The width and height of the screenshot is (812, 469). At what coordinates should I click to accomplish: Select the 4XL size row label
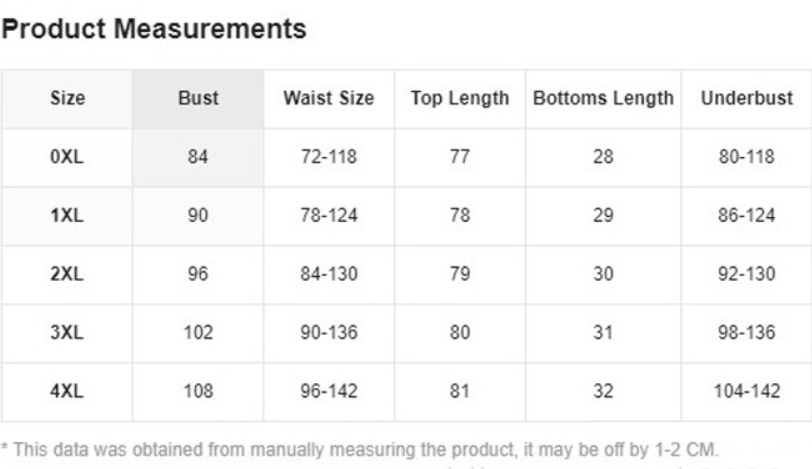point(67,391)
